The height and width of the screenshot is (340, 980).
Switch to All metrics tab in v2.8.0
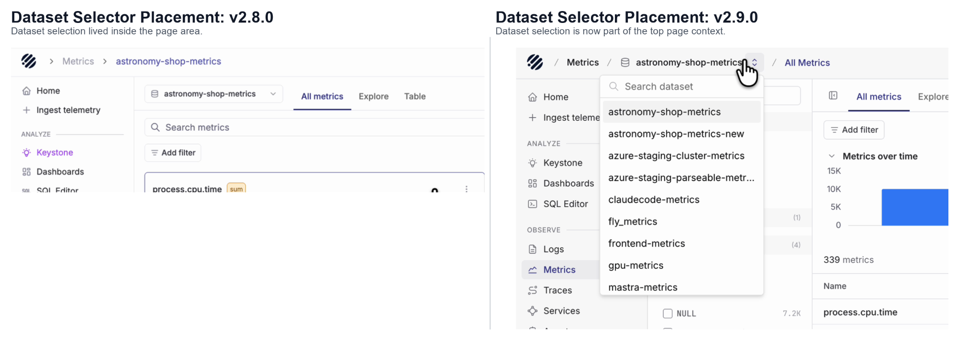click(x=322, y=97)
